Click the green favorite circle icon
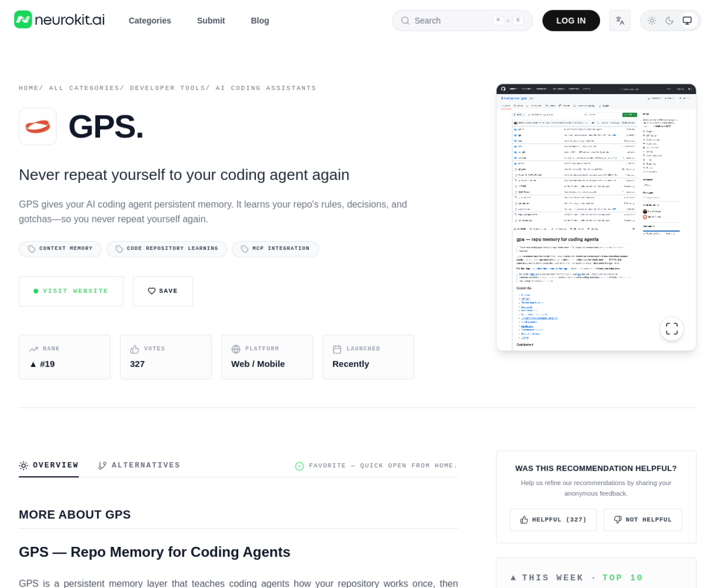 (299, 466)
